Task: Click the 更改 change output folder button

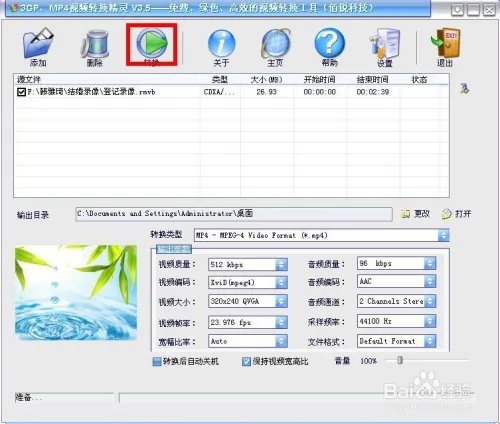Action: click(415, 214)
